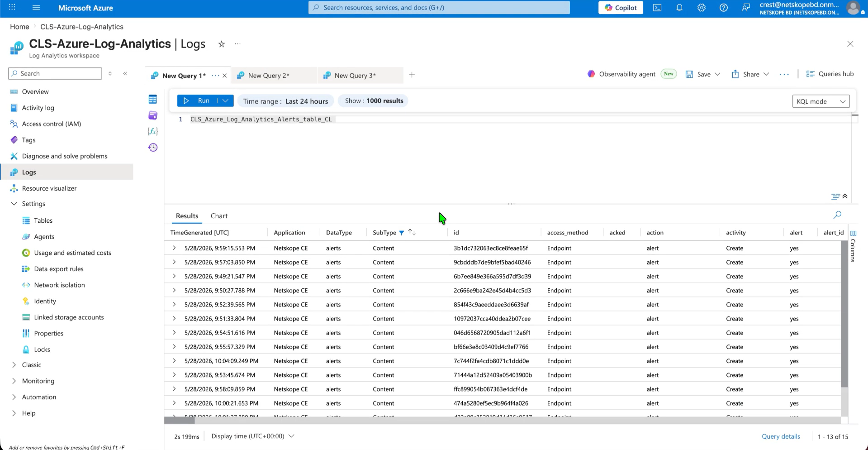Open the help question mark icon
868x450 pixels.
[x=724, y=8]
